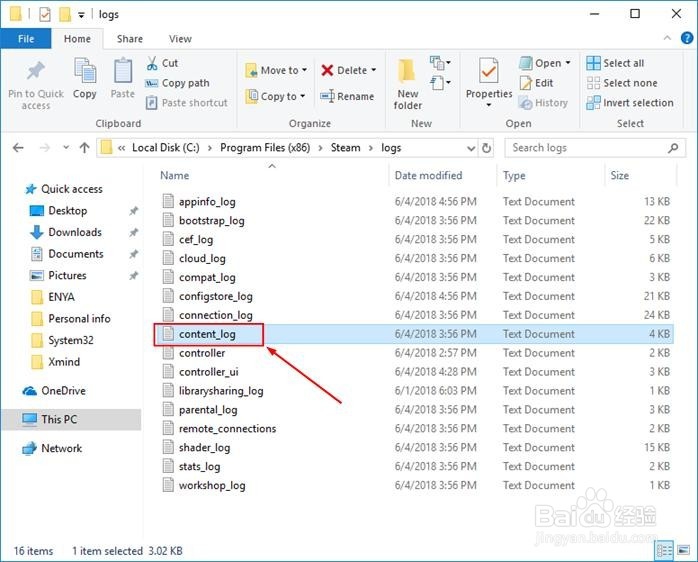
Task: Expand the Delete options arrow
Action: click(x=373, y=70)
